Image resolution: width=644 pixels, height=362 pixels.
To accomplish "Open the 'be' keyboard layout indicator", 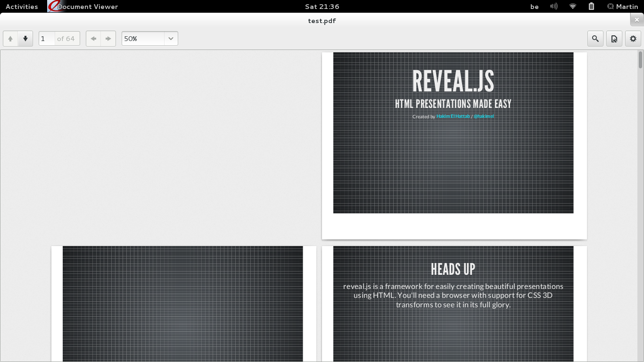I will click(x=535, y=7).
